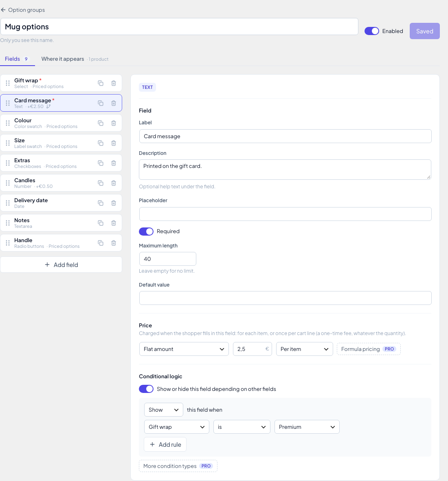448x481 pixels.
Task: Click the Formula pricing PRO button
Action: 369,349
